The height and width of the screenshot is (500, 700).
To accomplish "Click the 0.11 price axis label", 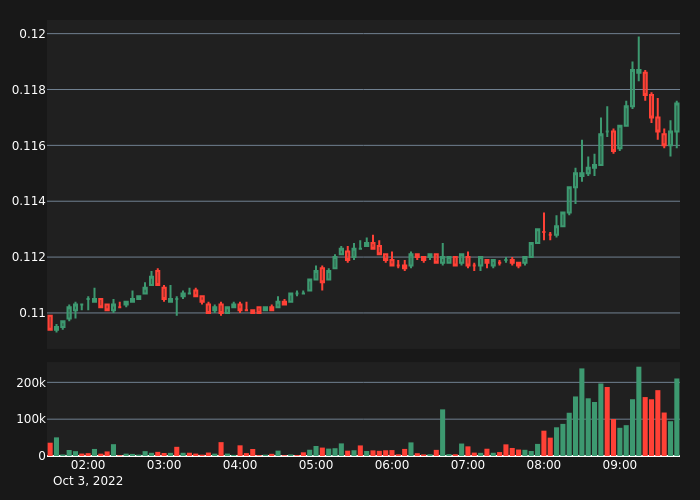I will coord(33,313).
